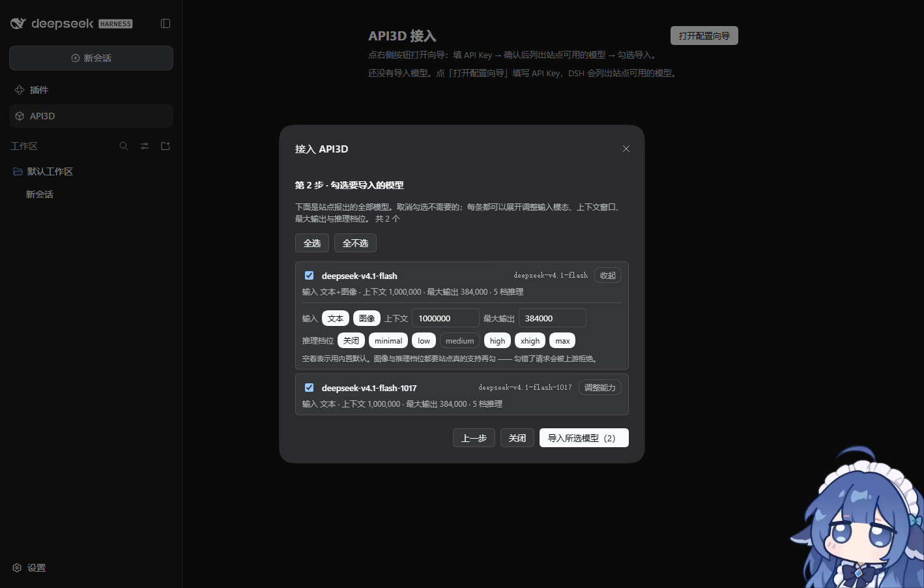Toggle the high reasoning level
924x588 pixels.
tap(498, 341)
